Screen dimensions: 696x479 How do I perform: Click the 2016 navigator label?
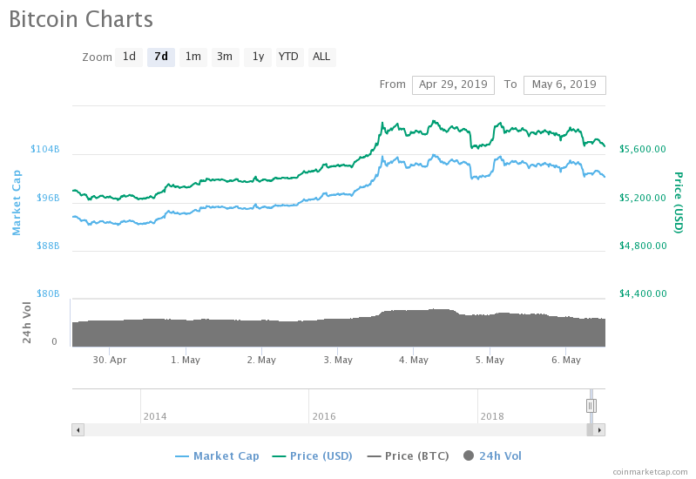pos(324,416)
